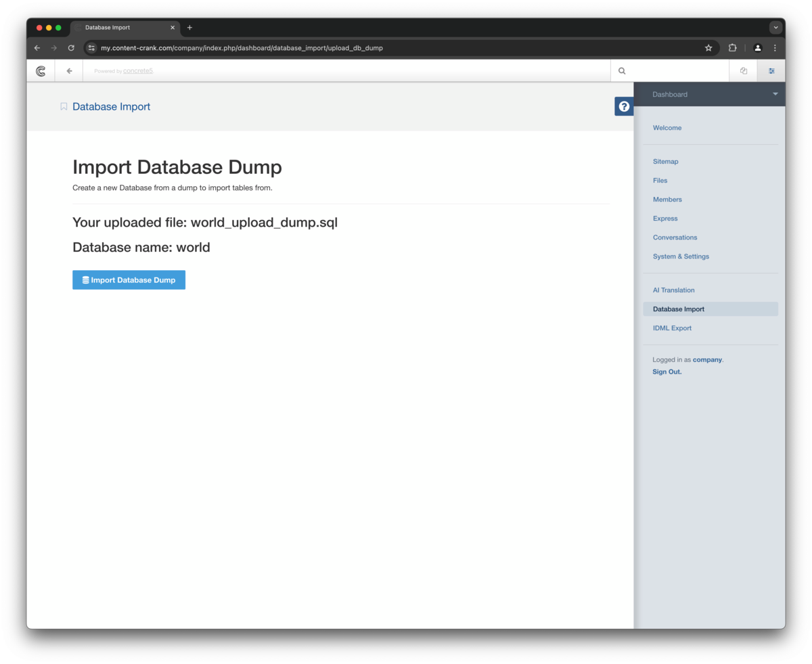Open the blue help question mark
Image resolution: width=812 pixels, height=664 pixels.
pyautogui.click(x=624, y=106)
